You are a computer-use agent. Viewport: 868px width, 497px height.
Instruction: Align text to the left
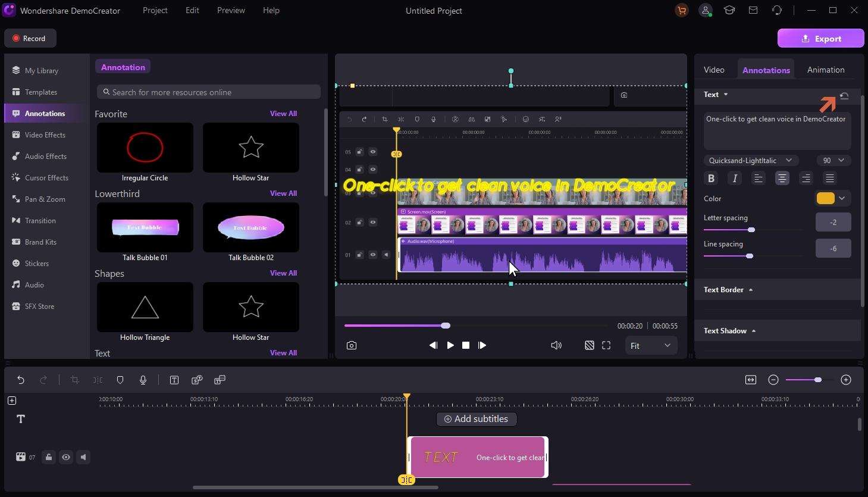[759, 178]
